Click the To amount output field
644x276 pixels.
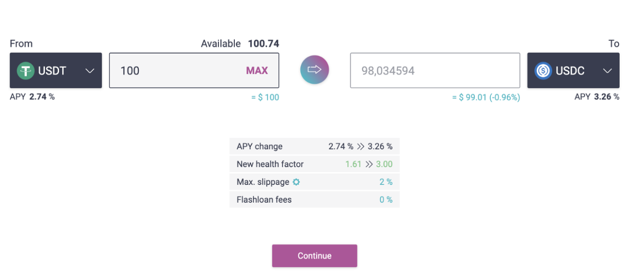(434, 71)
